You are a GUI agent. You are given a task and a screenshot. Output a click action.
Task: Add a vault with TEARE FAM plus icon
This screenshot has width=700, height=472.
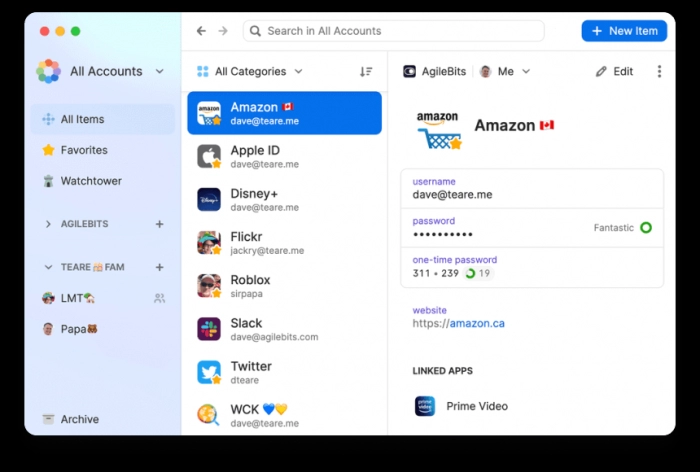tap(159, 267)
